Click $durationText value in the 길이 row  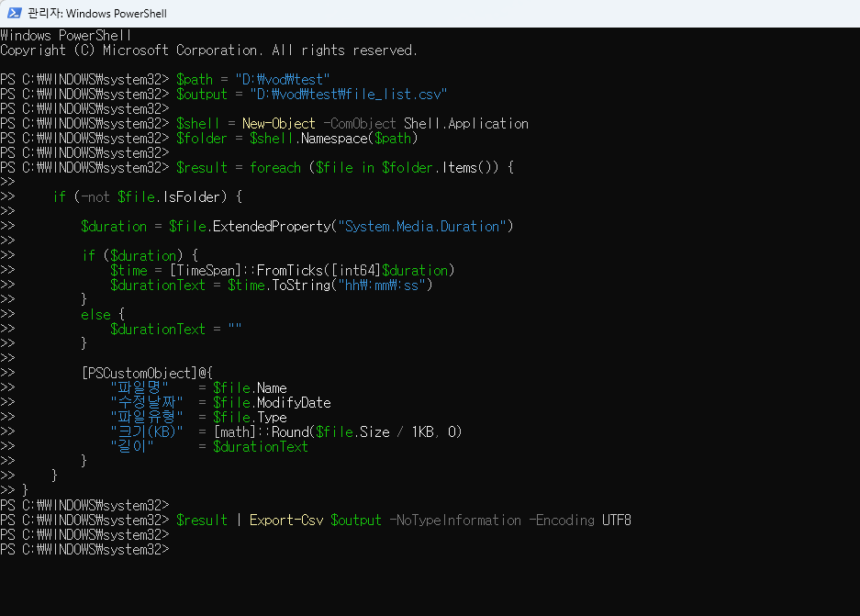coord(261,447)
